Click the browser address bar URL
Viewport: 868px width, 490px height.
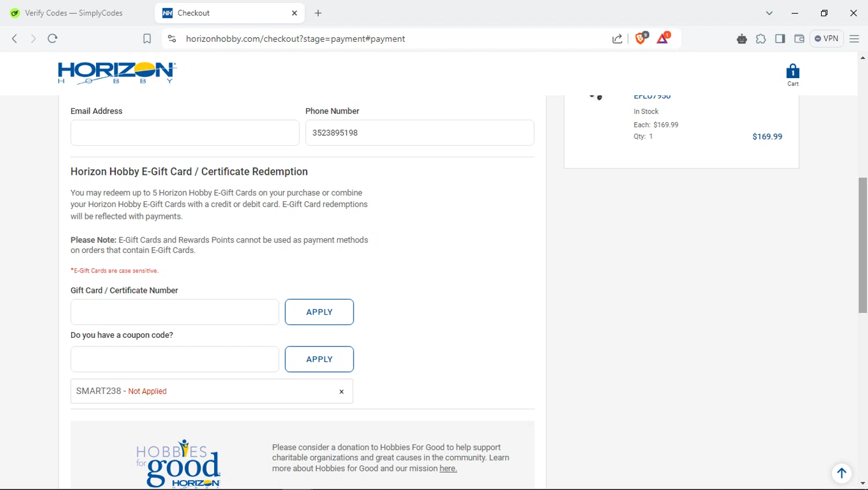pos(295,39)
